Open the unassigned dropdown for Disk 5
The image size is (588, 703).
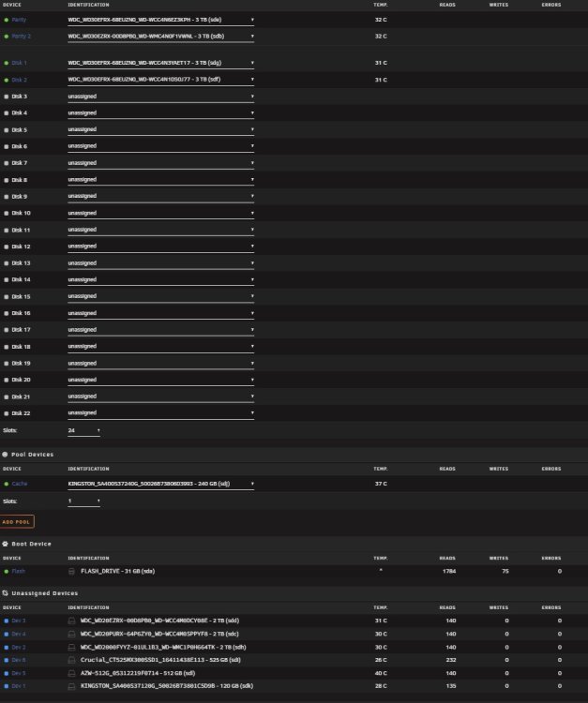click(160, 129)
